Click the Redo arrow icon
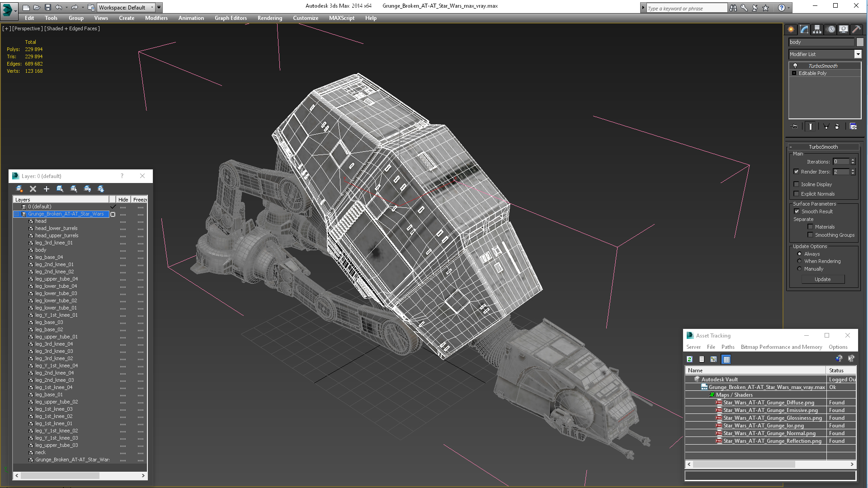Image resolution: width=868 pixels, height=488 pixels. tap(74, 7)
